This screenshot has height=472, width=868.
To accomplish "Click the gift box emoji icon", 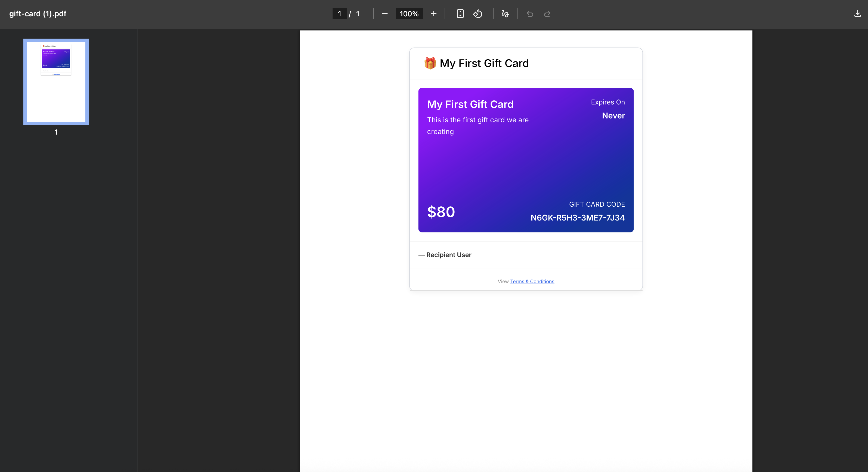I will pyautogui.click(x=430, y=63).
